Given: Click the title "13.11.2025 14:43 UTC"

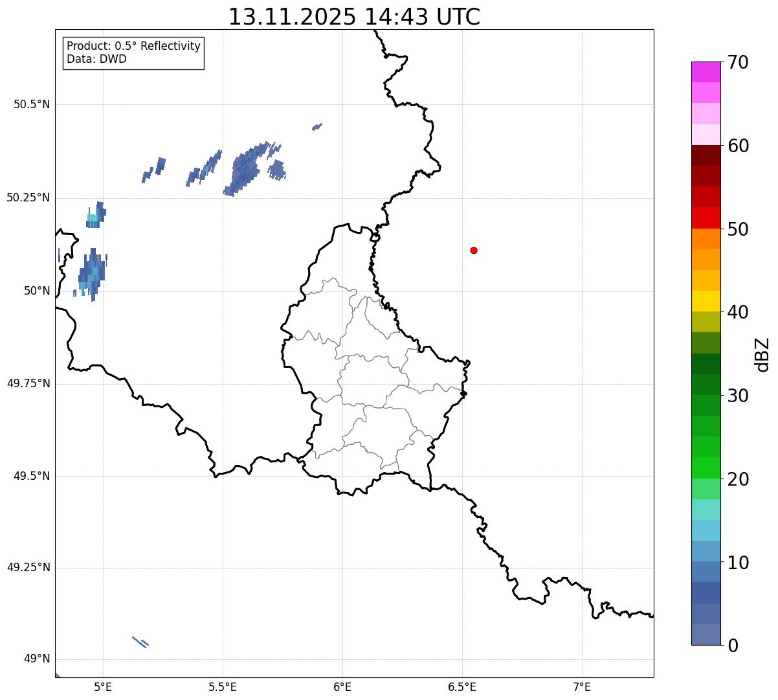Looking at the screenshot, I should (x=354, y=17).
